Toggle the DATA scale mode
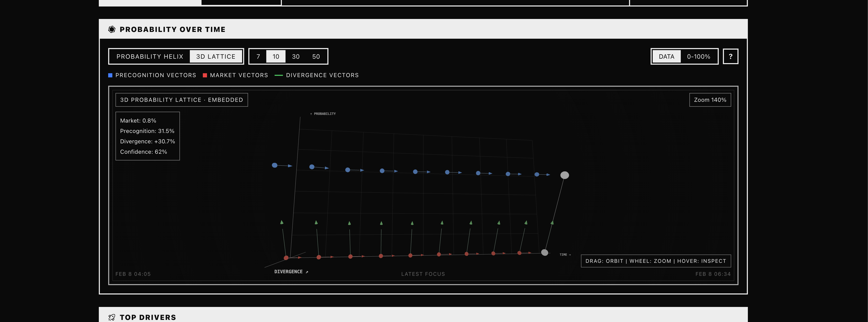Image resolution: width=868 pixels, height=322 pixels. [666, 57]
